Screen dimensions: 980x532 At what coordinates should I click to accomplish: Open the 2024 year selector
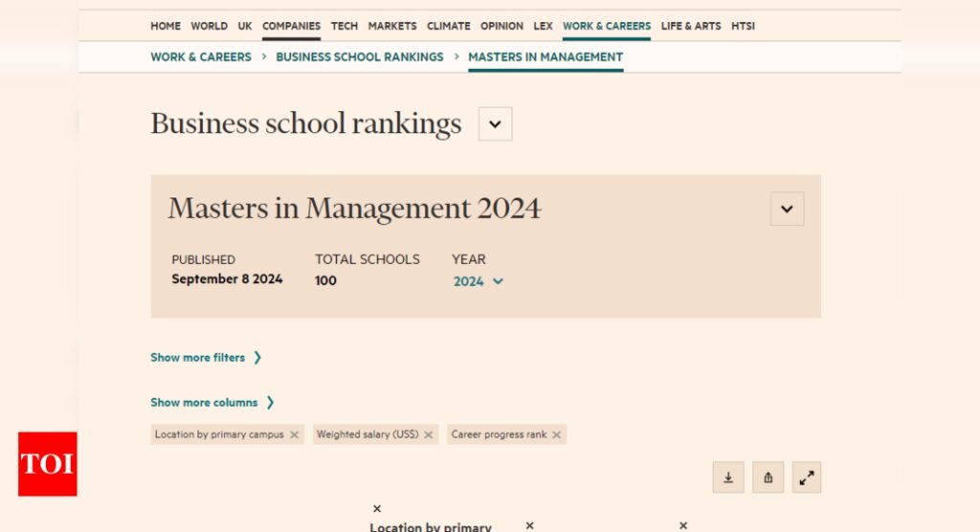pos(479,281)
